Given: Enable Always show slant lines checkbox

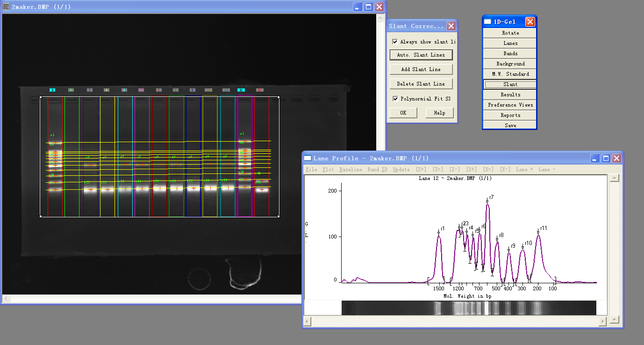Looking at the screenshot, I should tap(395, 42).
